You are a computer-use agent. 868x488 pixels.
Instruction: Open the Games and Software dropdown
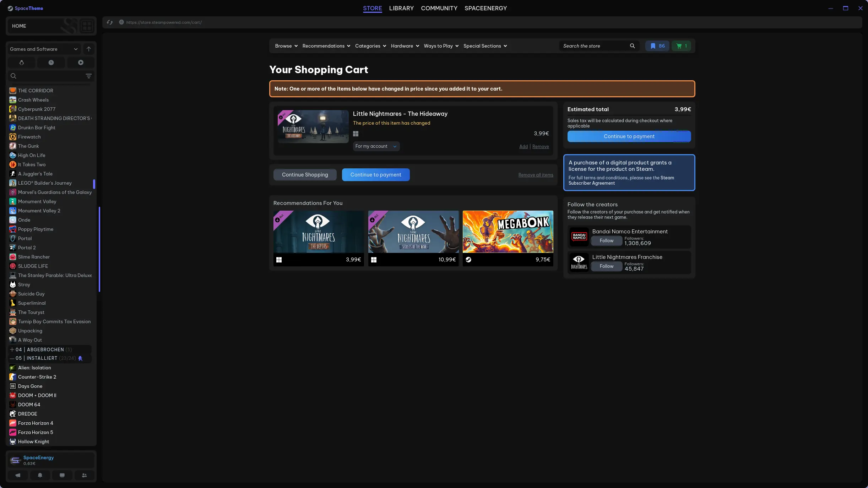point(44,49)
